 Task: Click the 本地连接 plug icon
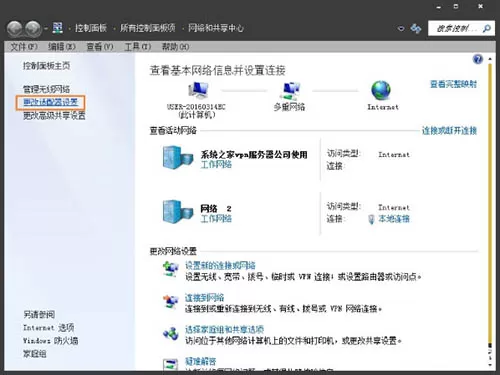pyautogui.click(x=371, y=219)
